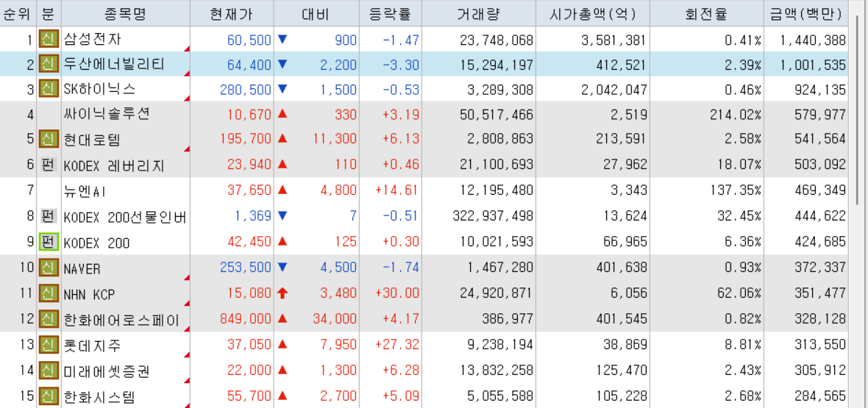Sort by the 거래량 column header
The height and width of the screenshot is (408, 868).
[x=479, y=14]
